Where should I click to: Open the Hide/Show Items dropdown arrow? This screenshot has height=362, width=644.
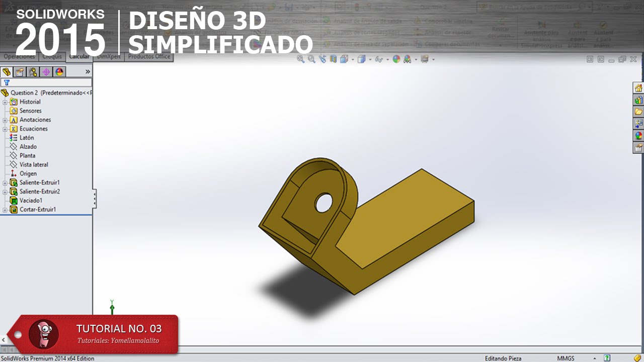tap(388, 59)
